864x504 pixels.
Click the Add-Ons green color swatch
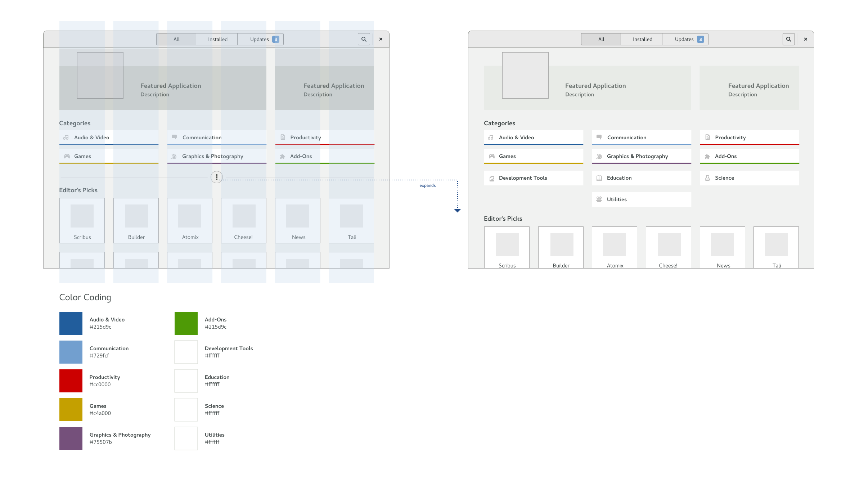186,323
